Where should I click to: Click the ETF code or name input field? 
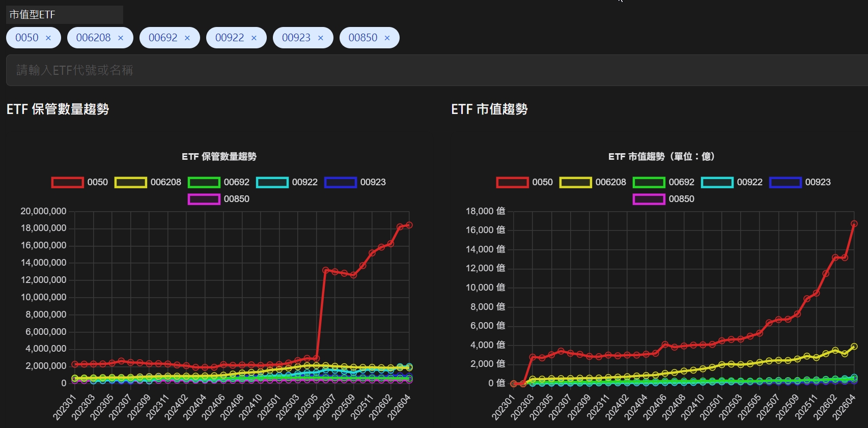[437, 70]
